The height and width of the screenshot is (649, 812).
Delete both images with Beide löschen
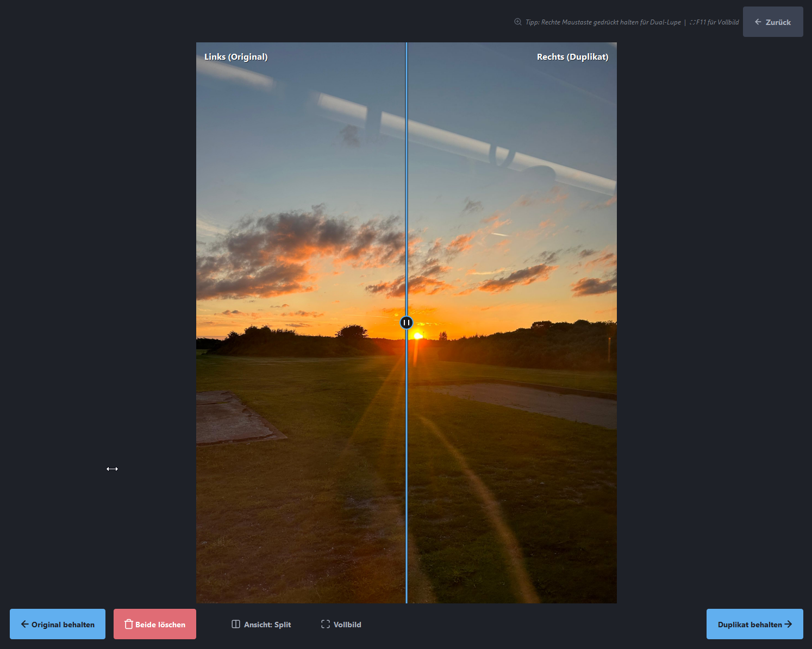click(x=155, y=624)
